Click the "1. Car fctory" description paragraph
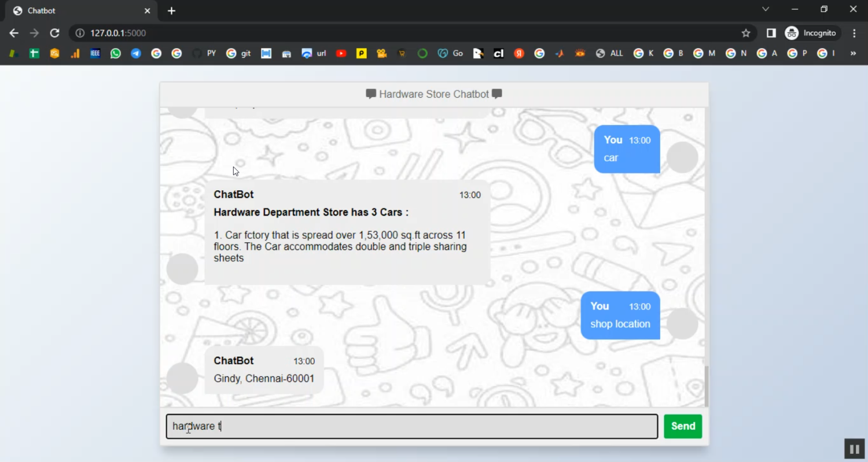Image resolution: width=868 pixels, height=462 pixels. (341, 246)
